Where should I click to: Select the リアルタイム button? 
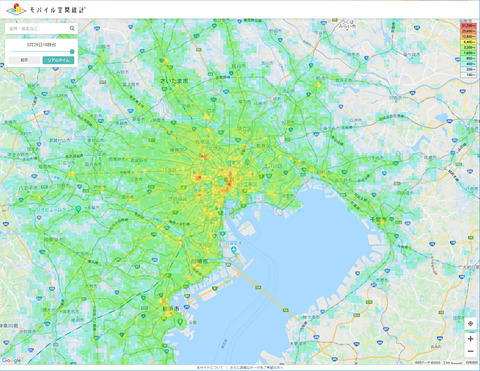pos(58,60)
